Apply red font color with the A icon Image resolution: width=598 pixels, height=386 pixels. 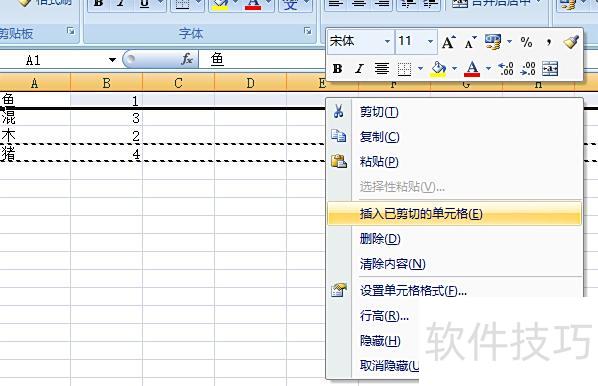[472, 69]
